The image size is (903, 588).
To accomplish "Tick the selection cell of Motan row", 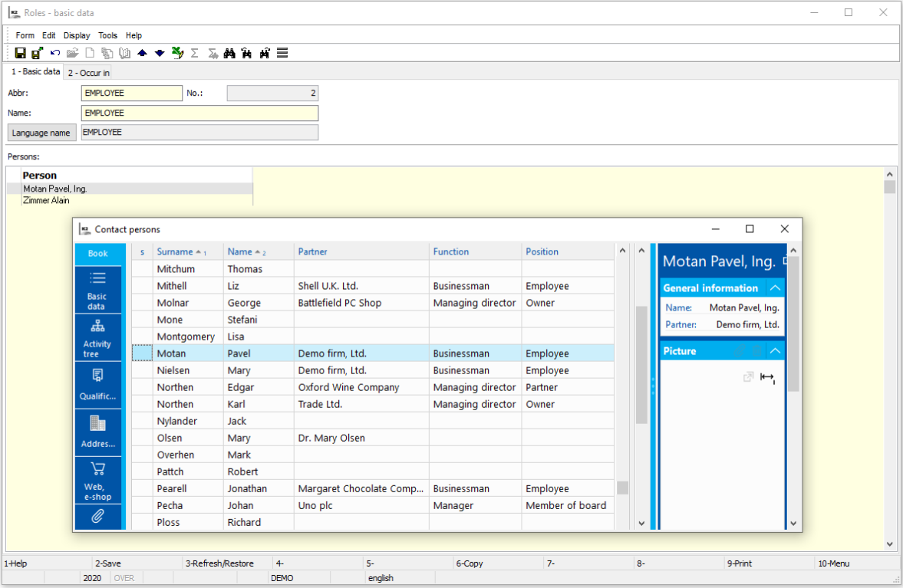I will [142, 353].
